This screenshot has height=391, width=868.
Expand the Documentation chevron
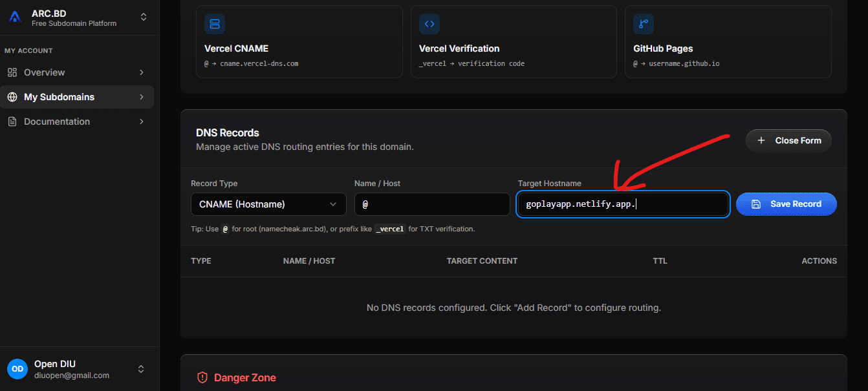(142, 122)
